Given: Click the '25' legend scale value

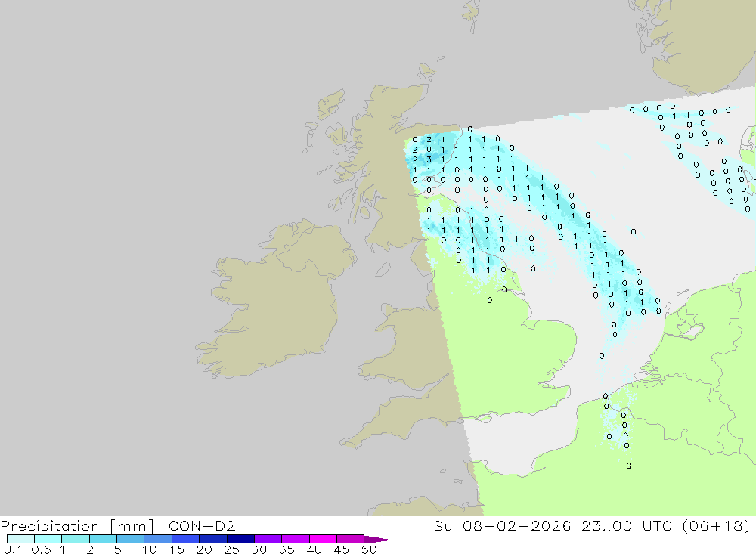Looking at the screenshot, I should [231, 549].
